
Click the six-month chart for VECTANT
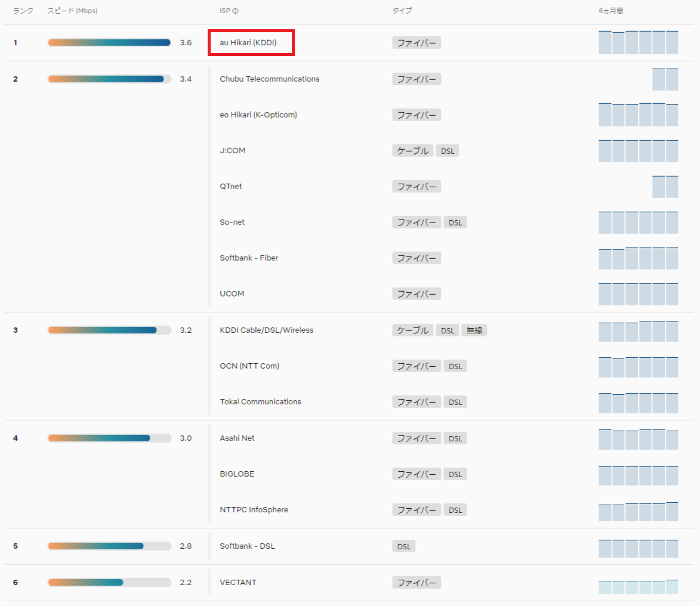click(x=639, y=586)
